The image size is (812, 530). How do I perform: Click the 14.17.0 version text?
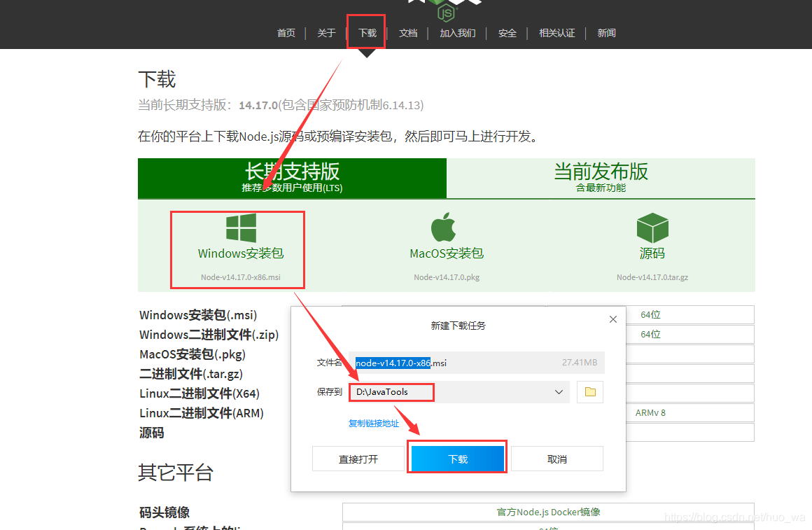pos(258,105)
